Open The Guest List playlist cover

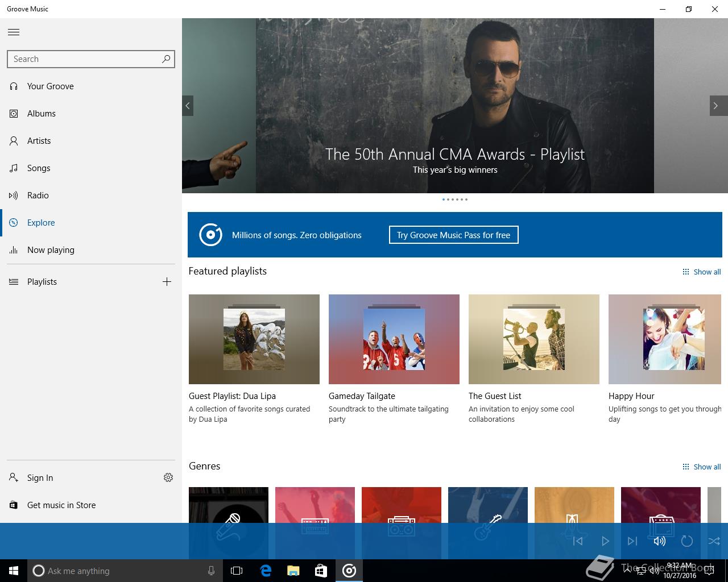click(x=534, y=339)
